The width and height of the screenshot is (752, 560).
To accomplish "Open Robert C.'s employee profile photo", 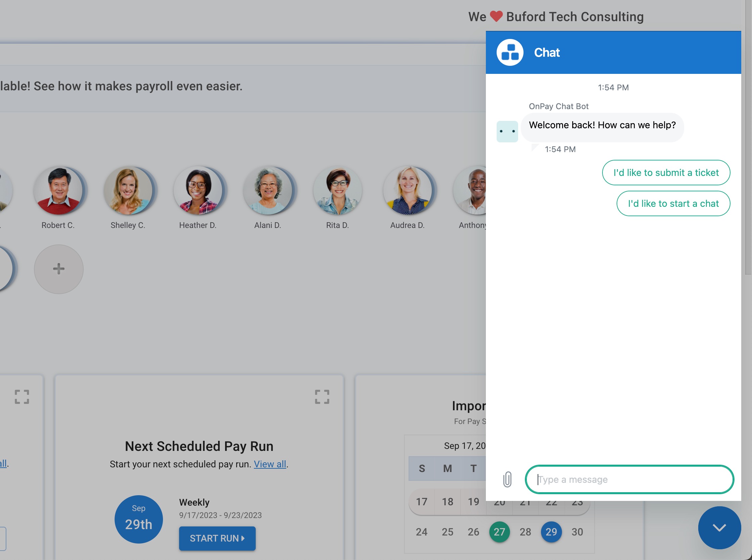I will click(58, 190).
